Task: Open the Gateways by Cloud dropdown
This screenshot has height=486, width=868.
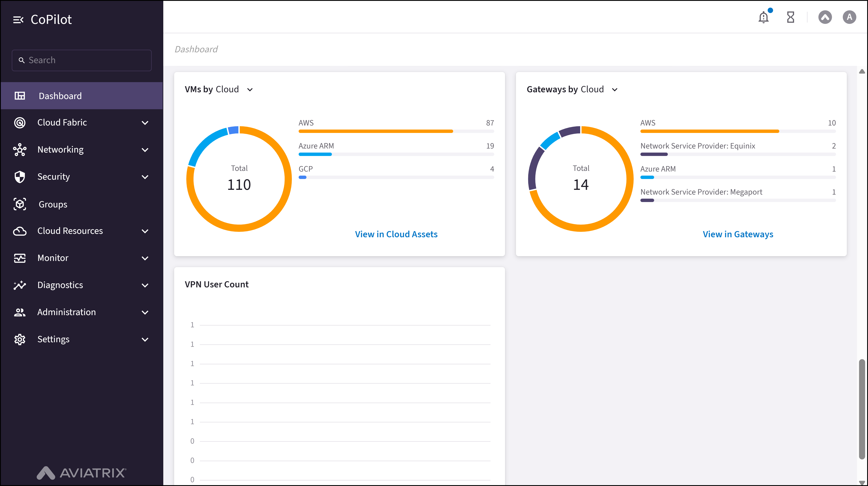Action: click(x=615, y=90)
